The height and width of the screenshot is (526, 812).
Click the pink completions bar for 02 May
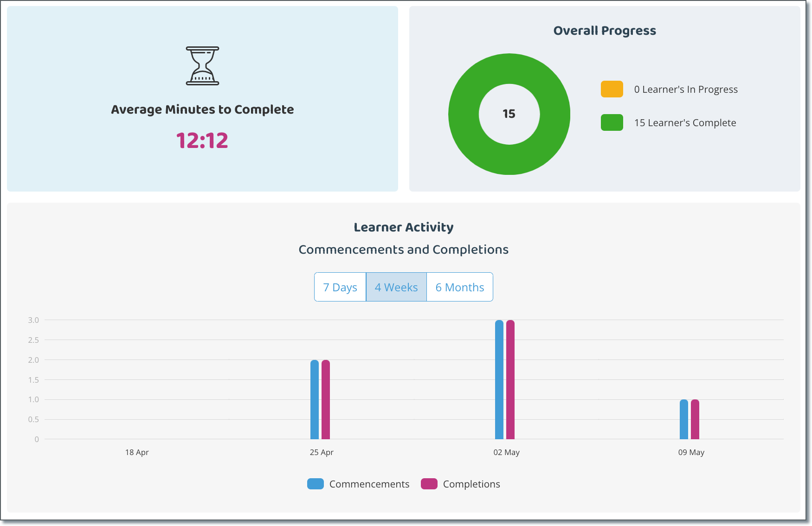coord(510,379)
